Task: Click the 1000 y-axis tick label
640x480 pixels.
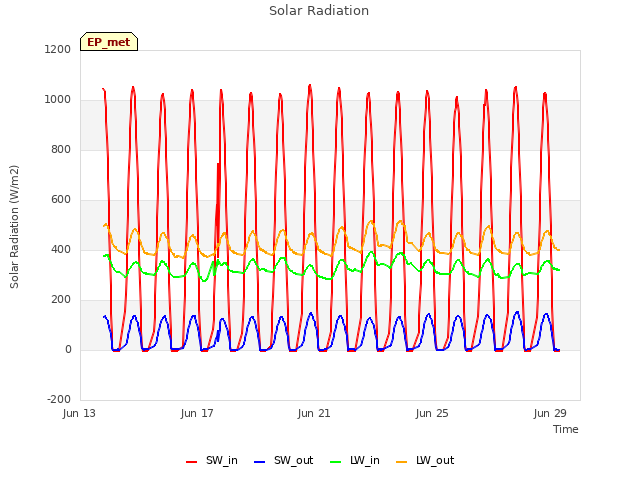Action: pyautogui.click(x=58, y=100)
